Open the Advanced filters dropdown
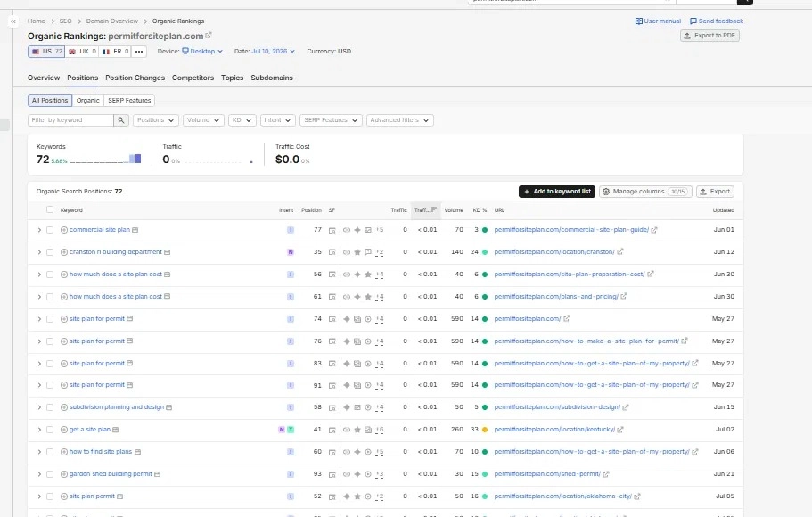The image size is (812, 517). pos(400,120)
